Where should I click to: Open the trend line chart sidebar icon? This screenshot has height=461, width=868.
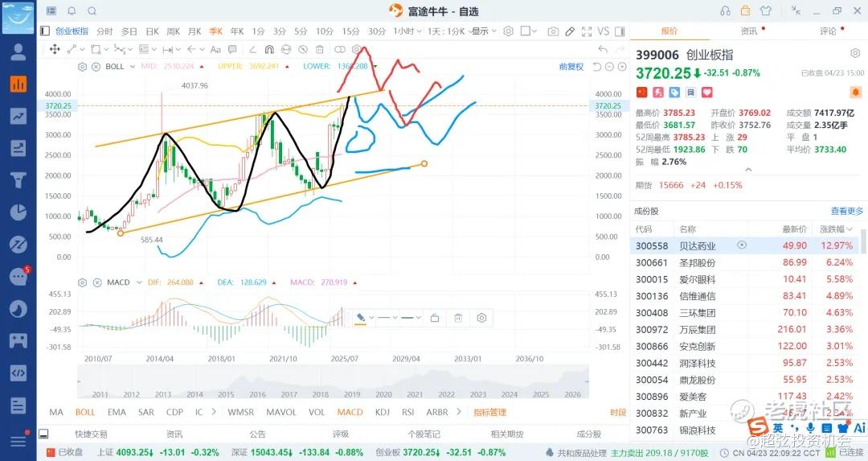(x=18, y=116)
